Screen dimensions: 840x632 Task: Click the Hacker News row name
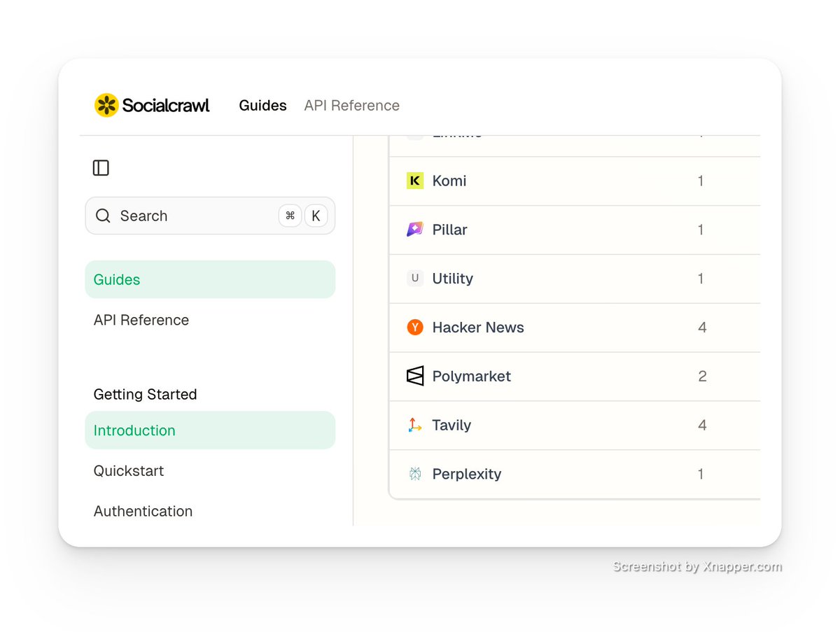tap(478, 327)
